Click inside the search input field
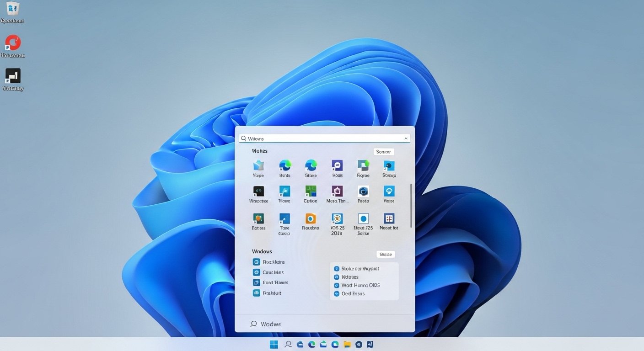The width and height of the screenshot is (644, 351). (320, 138)
